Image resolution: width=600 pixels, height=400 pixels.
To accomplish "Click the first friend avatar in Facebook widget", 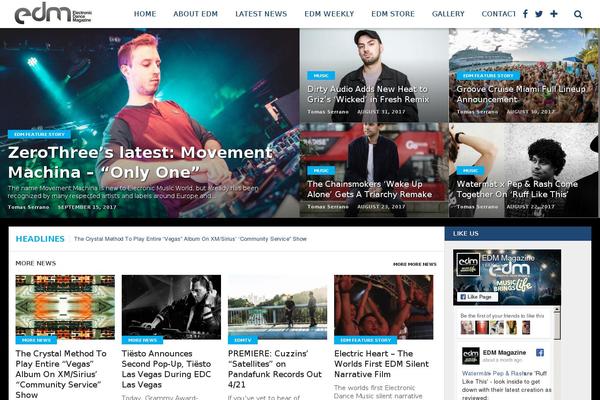I will point(467,328).
